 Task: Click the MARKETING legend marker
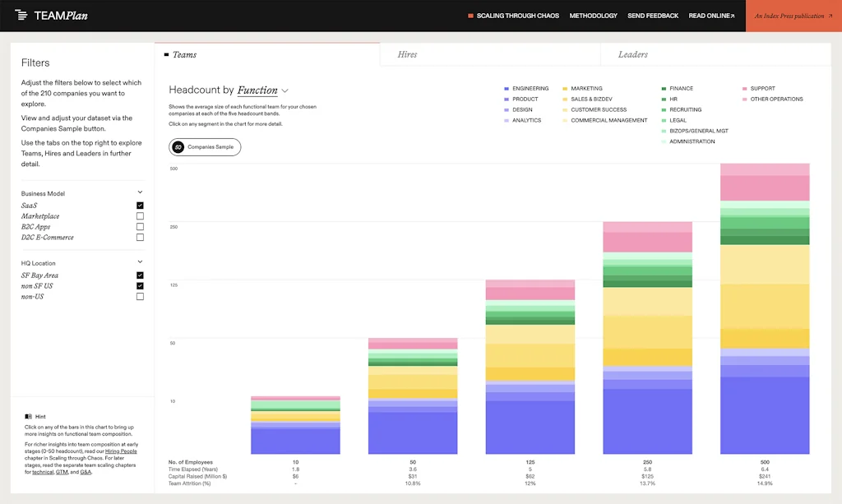(565, 88)
